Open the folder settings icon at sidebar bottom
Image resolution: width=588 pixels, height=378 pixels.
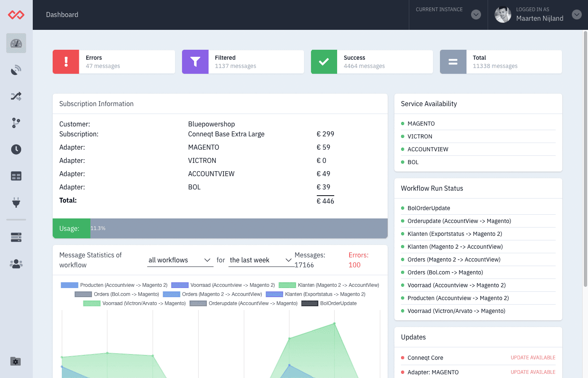click(x=15, y=361)
